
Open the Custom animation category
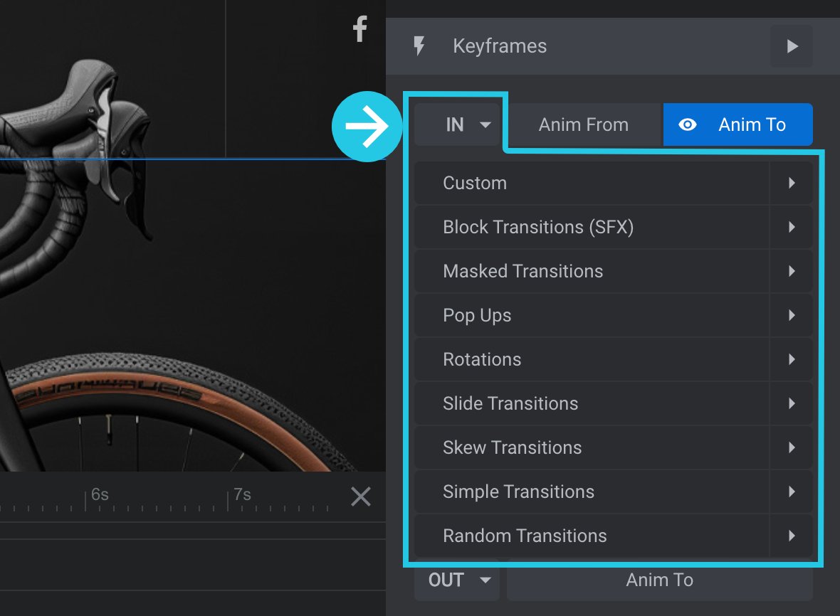[x=592, y=183]
